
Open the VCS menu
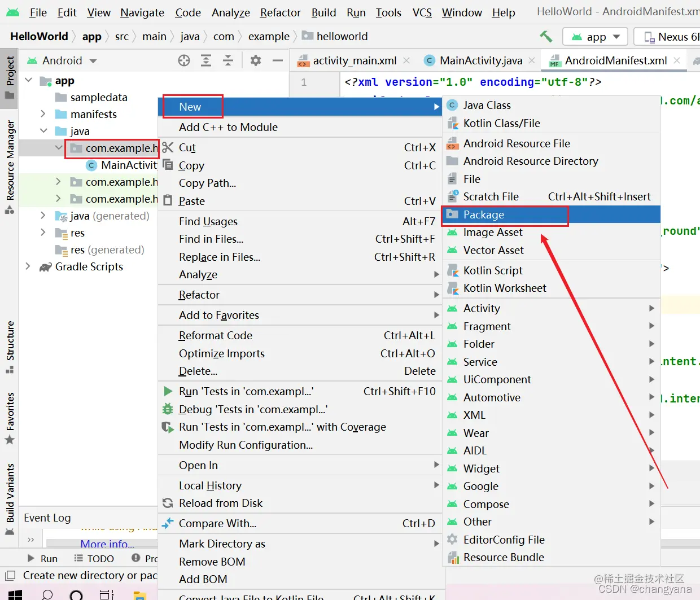(422, 12)
